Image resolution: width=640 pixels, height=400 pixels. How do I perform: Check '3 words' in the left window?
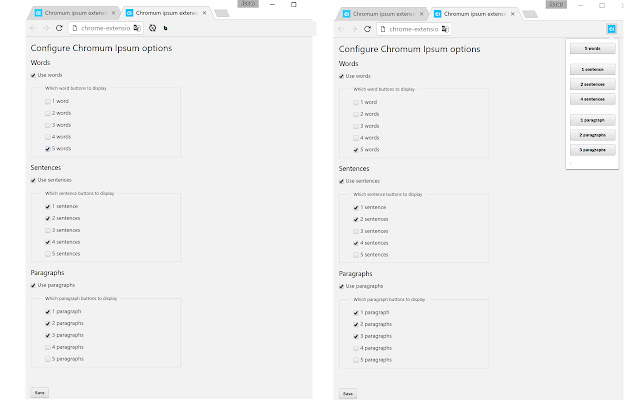(x=48, y=125)
